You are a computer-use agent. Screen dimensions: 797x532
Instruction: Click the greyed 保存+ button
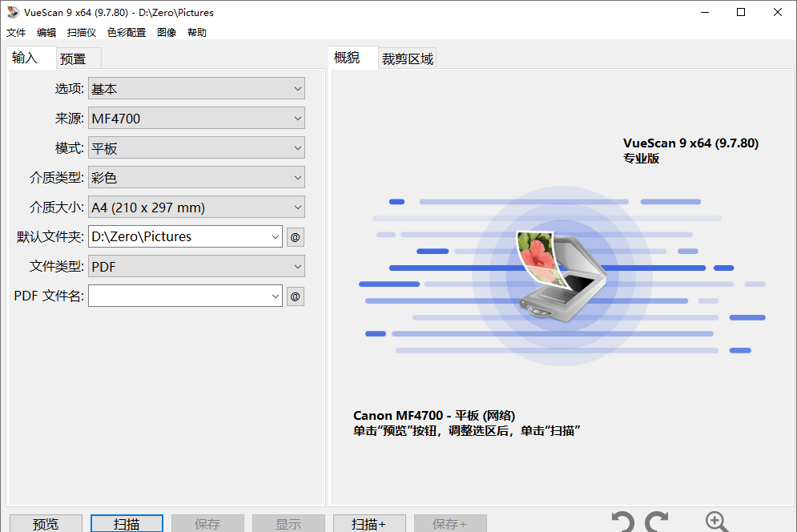(x=450, y=523)
